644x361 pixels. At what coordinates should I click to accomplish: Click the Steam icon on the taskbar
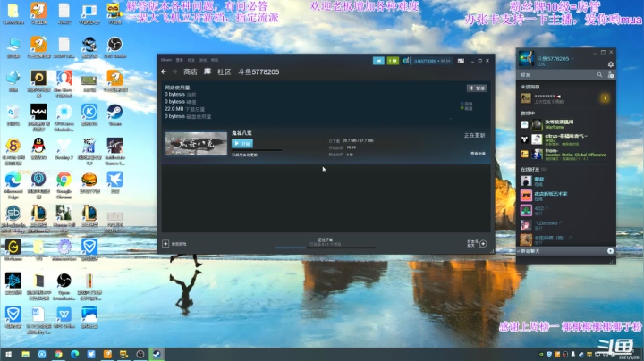click(x=157, y=354)
